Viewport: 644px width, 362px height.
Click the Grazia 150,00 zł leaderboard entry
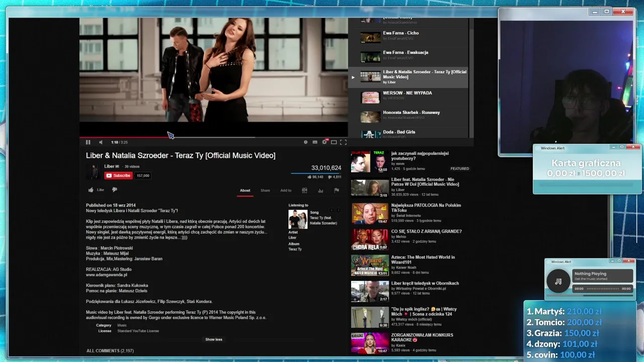[563, 333]
